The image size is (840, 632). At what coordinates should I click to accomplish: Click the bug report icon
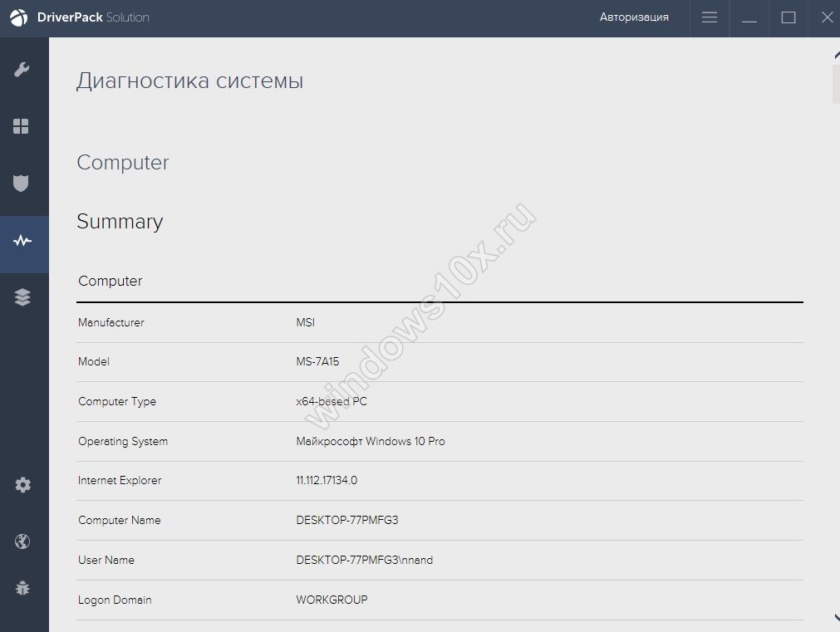pos(22,588)
